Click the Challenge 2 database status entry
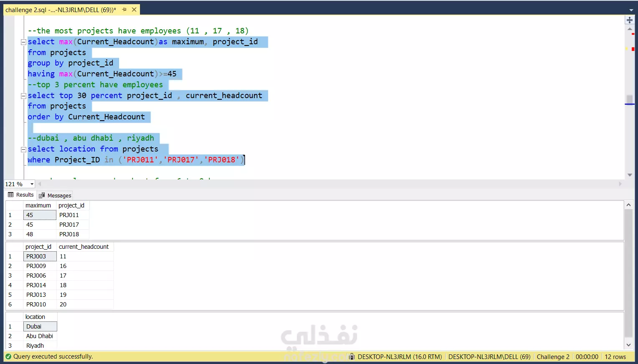The image size is (638, 364). point(553,357)
